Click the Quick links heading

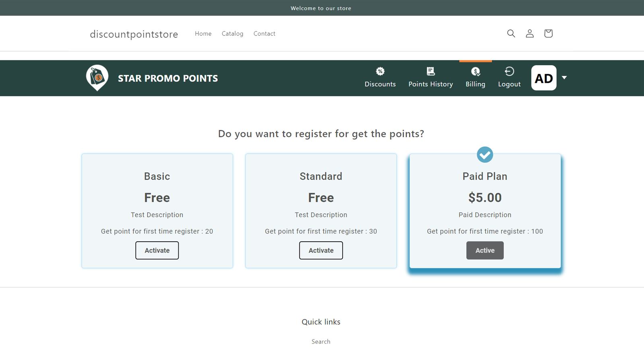click(321, 322)
